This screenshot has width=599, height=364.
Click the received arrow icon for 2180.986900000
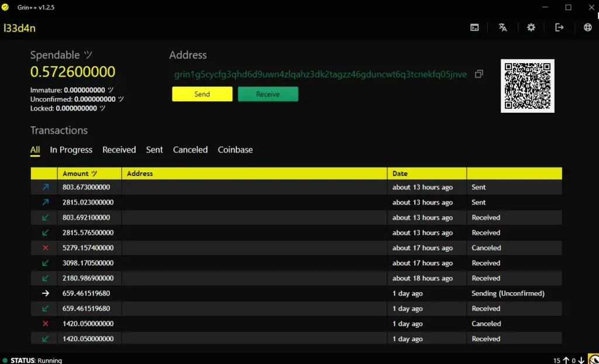[x=46, y=278]
